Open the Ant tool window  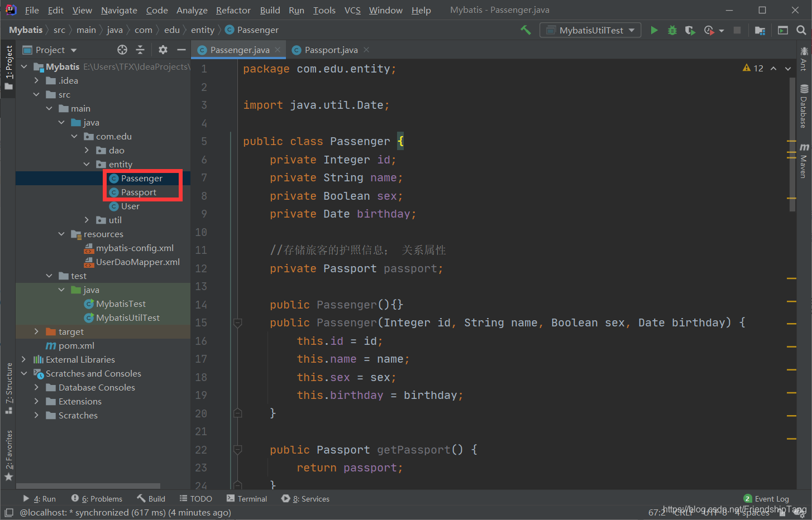pyautogui.click(x=804, y=59)
